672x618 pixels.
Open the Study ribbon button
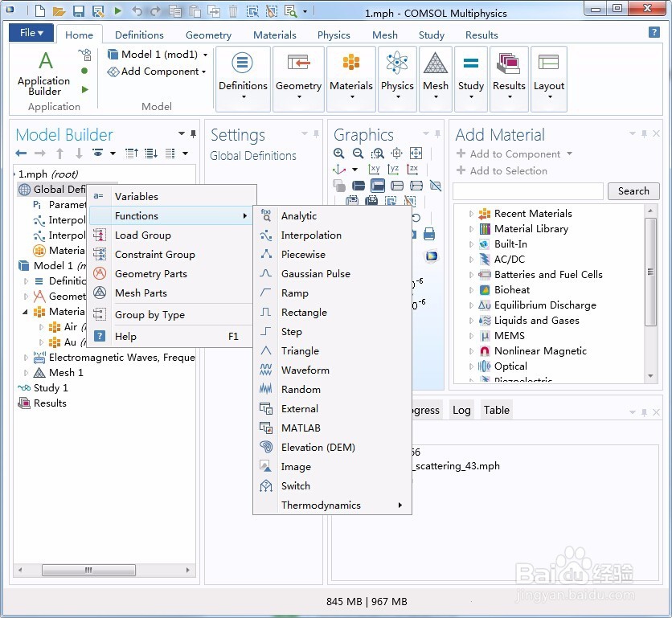tap(470, 79)
